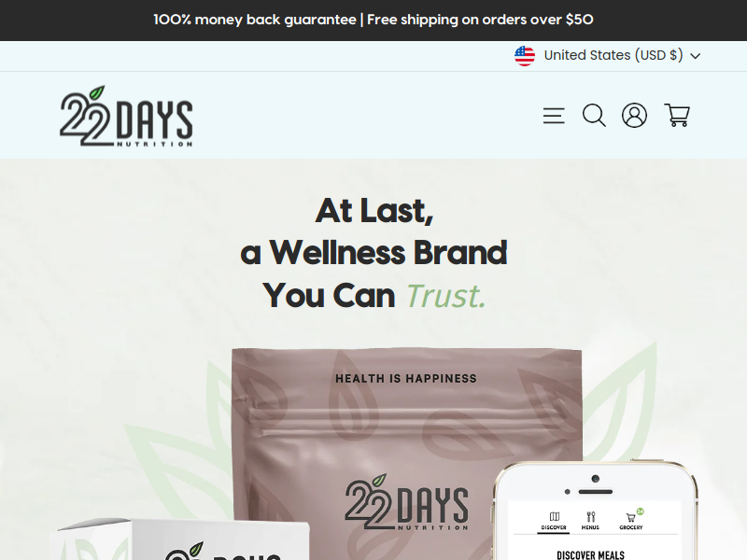
Task: Click the green Trust. headline word
Action: [445, 296]
